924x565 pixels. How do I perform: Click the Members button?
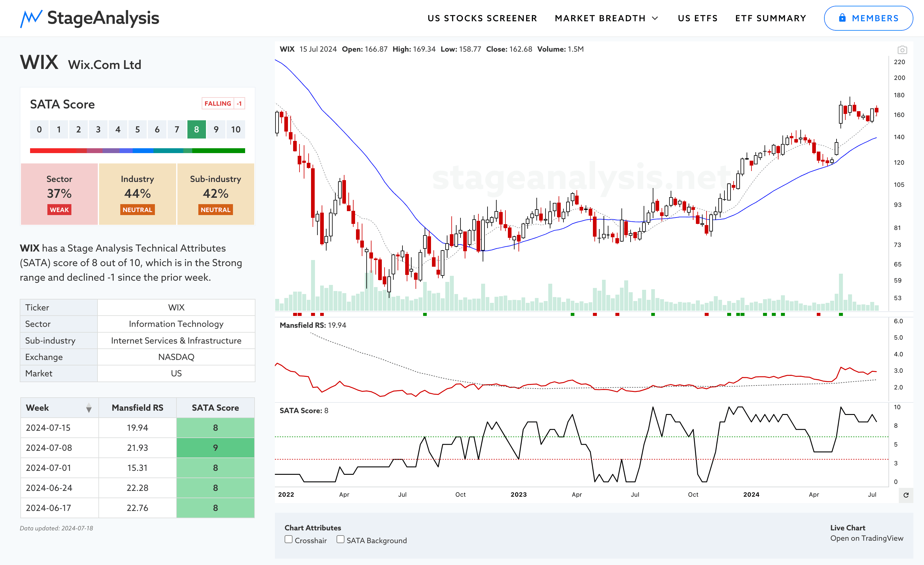coord(868,18)
